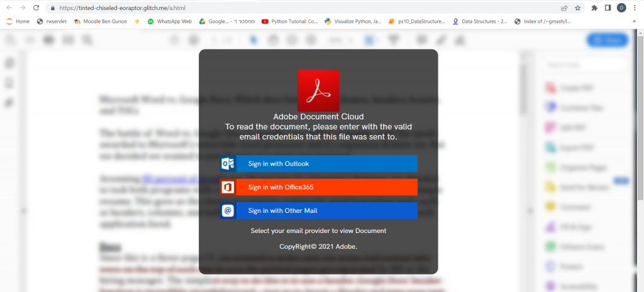This screenshot has width=644, height=292.
Task: Click the browser forward arrow
Action: 22,8
